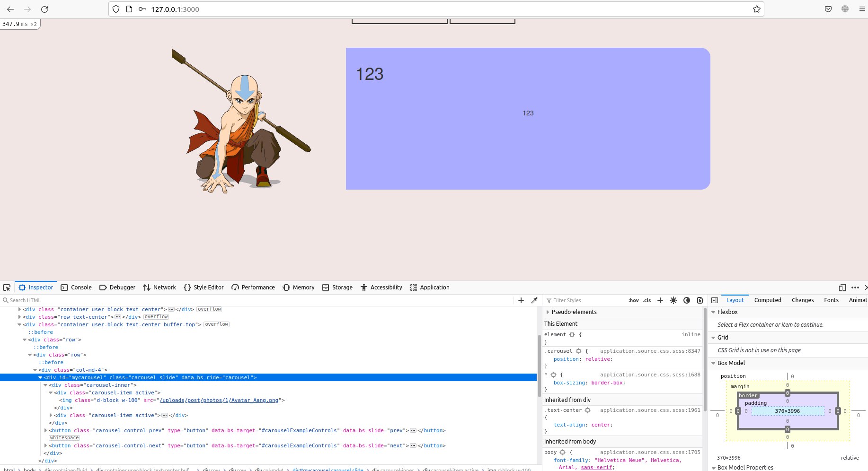Open the Application tab
The height and width of the screenshot is (471, 868).
pyautogui.click(x=430, y=288)
